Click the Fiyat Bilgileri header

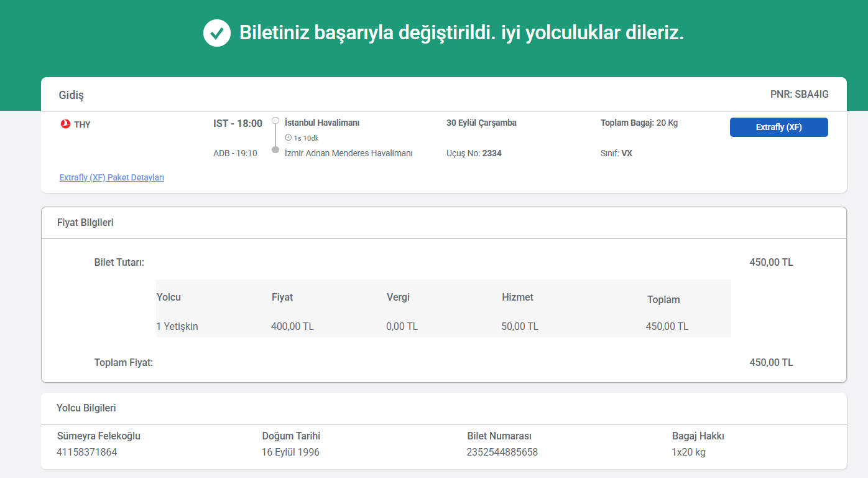tap(85, 222)
